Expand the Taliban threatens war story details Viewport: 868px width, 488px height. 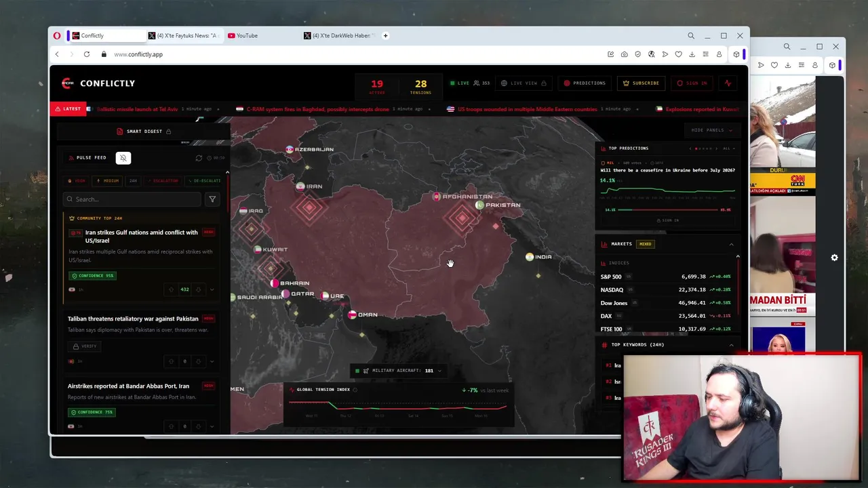click(212, 361)
